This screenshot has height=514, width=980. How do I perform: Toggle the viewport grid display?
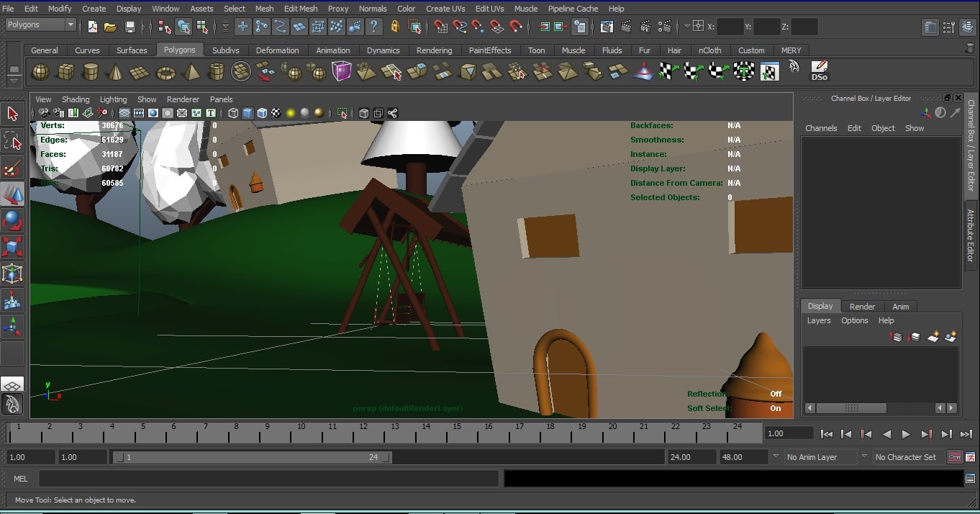point(124,113)
